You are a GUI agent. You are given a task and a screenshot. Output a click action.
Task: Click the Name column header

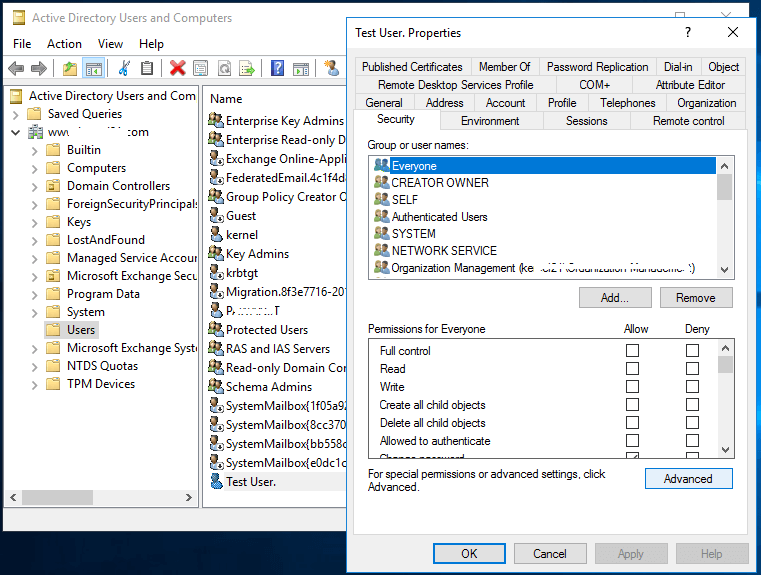coord(226,99)
